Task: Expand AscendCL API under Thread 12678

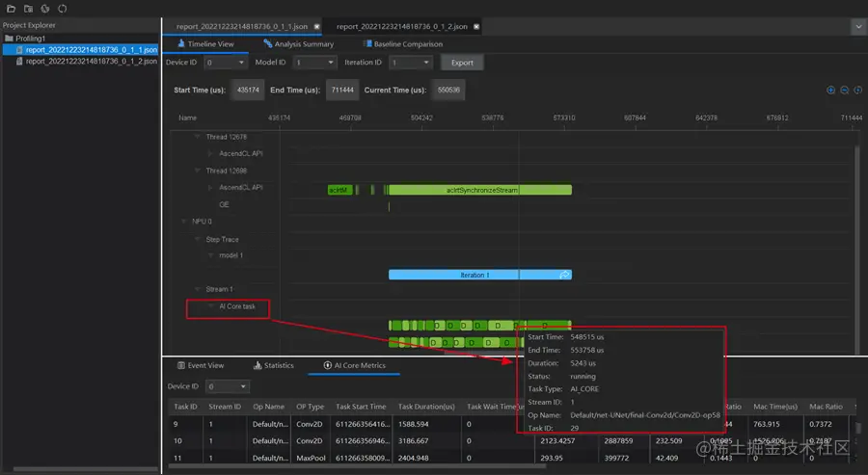Action: point(210,153)
